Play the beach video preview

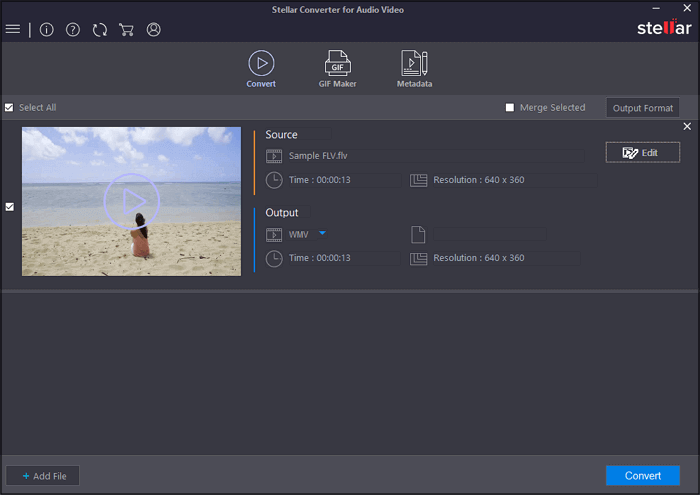tap(131, 200)
